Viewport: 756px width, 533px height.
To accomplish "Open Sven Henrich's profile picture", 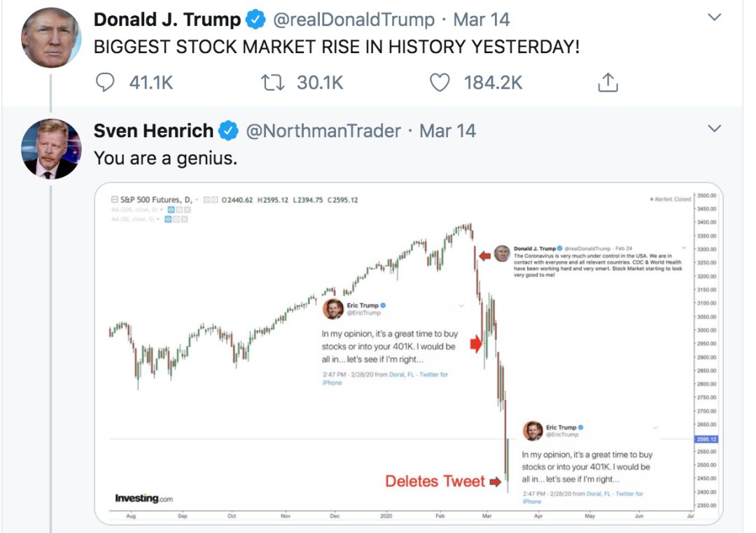I will click(x=51, y=148).
